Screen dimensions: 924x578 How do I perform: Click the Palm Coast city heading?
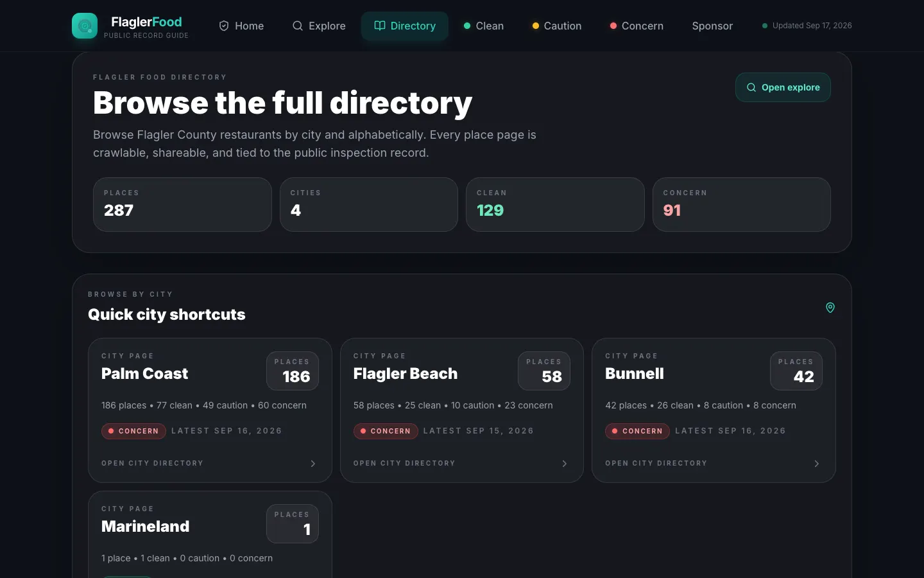pyautogui.click(x=144, y=374)
